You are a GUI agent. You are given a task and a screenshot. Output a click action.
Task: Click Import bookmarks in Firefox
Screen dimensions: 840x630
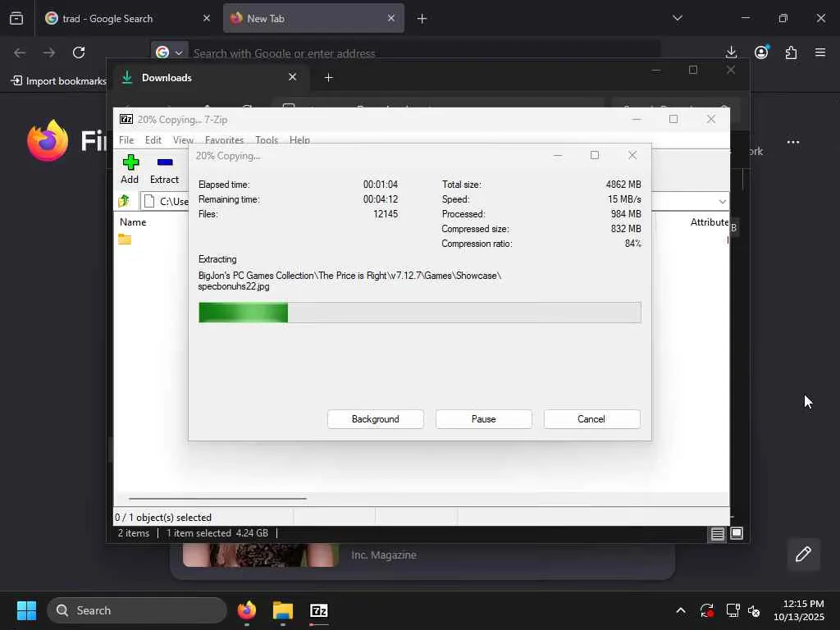click(x=58, y=81)
